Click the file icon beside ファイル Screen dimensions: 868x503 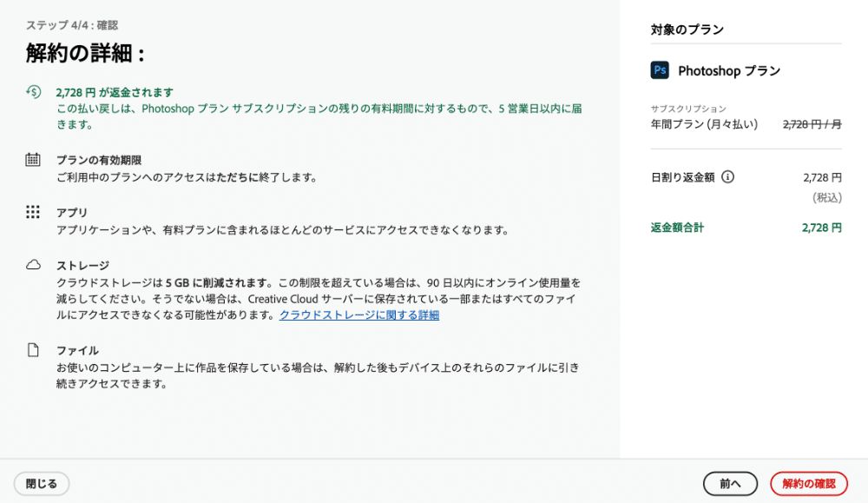pos(33,350)
